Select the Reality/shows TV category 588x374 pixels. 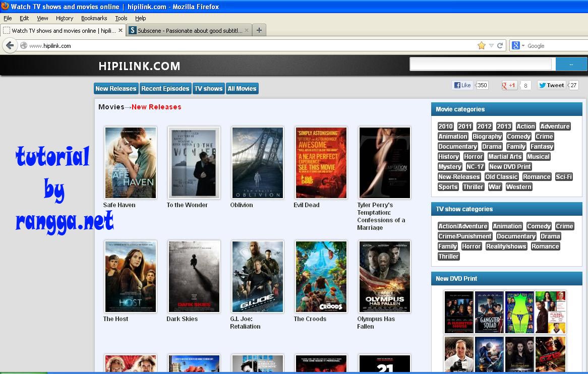click(506, 246)
